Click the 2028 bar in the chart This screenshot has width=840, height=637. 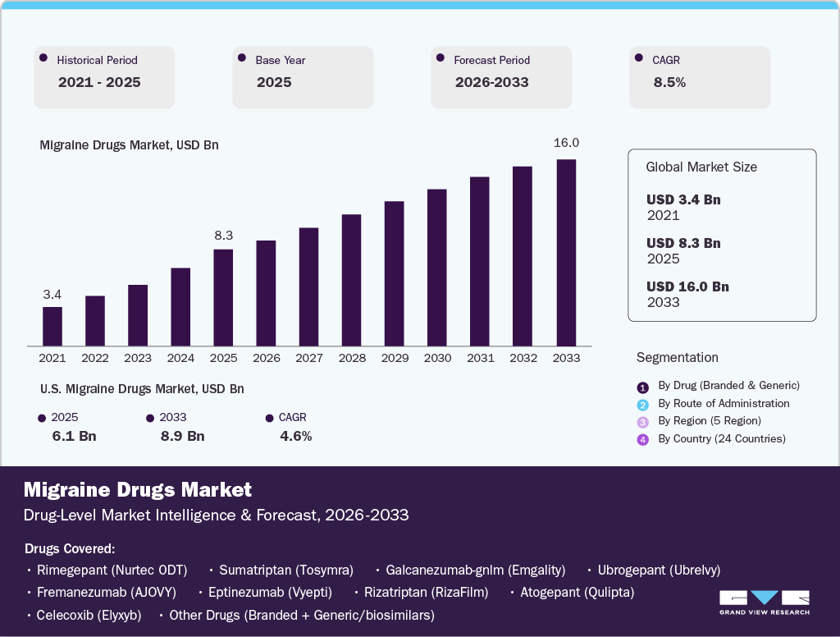(351, 280)
